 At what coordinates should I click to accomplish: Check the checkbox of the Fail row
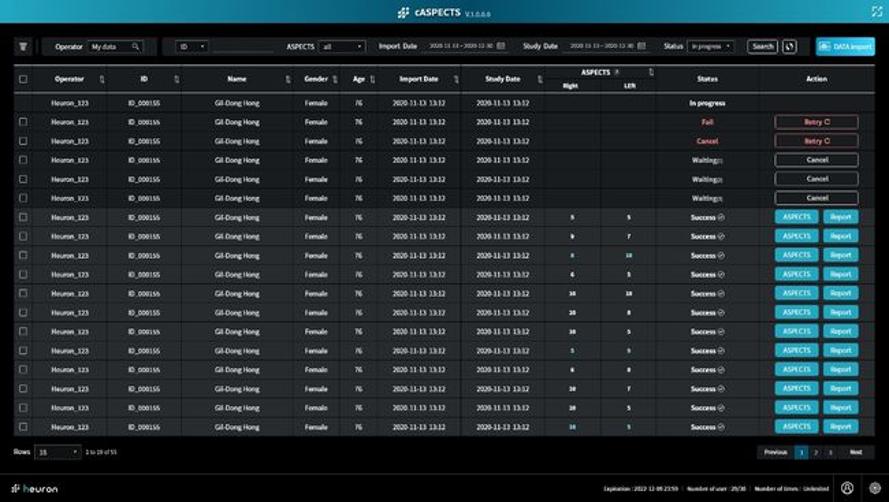(23, 122)
